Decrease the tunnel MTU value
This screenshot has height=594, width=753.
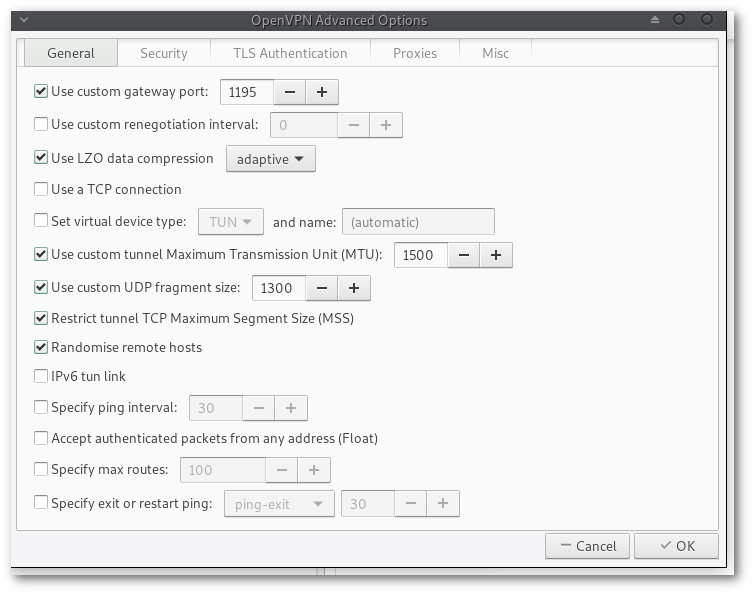(x=463, y=255)
